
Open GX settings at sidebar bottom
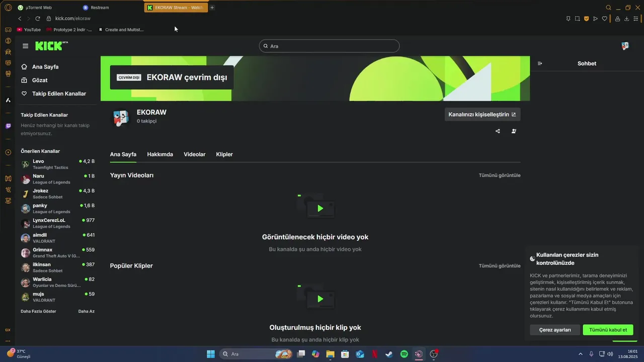[x=8, y=330]
